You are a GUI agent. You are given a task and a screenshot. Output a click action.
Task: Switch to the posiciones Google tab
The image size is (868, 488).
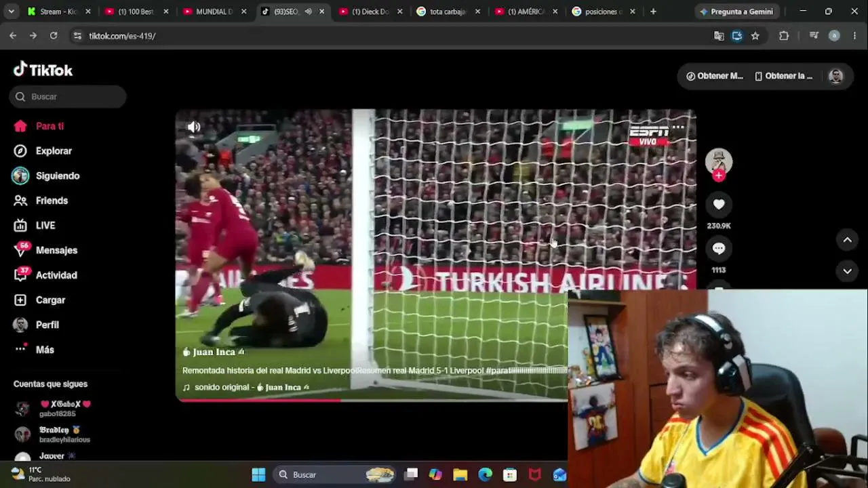coord(605,12)
